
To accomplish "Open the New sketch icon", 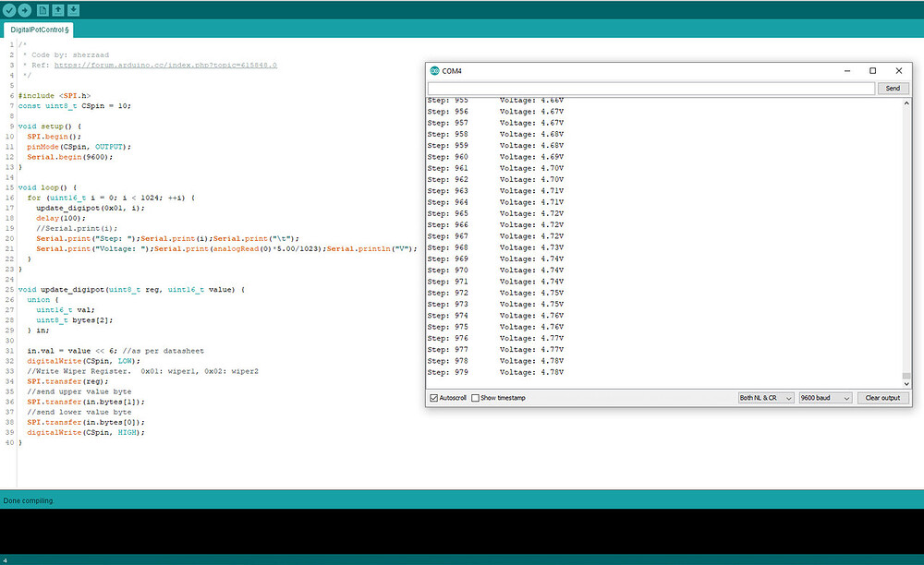I will [43, 9].
